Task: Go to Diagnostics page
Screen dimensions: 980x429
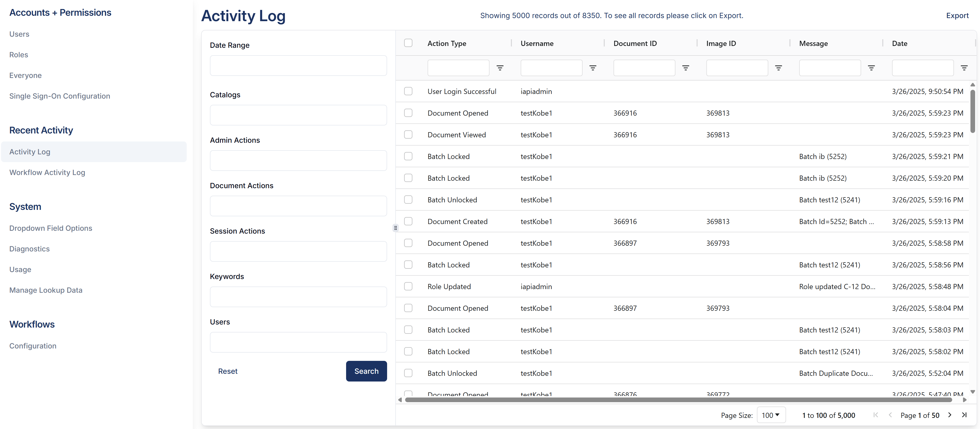Action: [x=29, y=249]
